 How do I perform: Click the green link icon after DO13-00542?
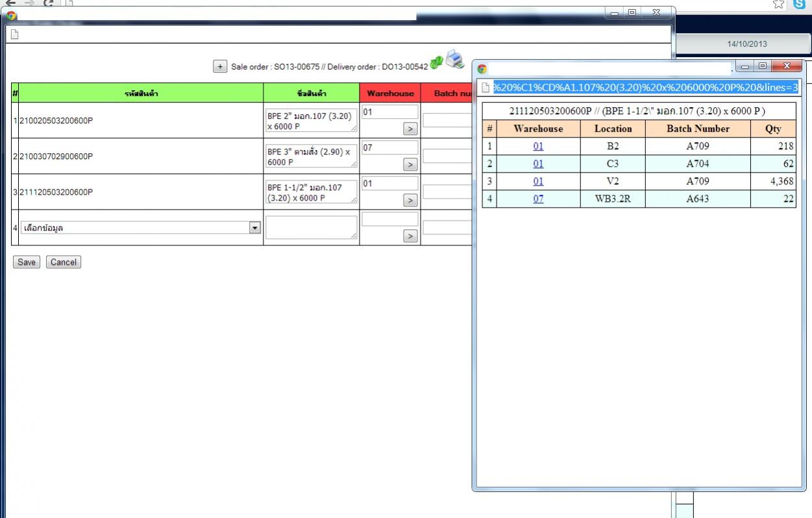(x=437, y=61)
